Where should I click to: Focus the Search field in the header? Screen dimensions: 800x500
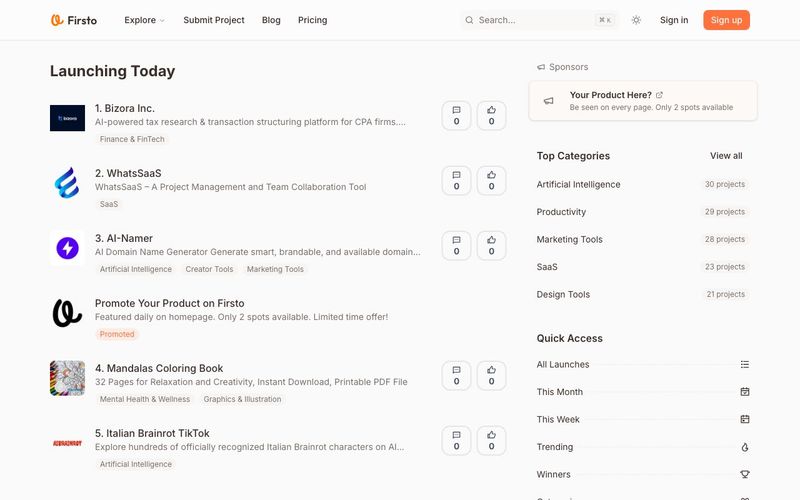pos(539,20)
